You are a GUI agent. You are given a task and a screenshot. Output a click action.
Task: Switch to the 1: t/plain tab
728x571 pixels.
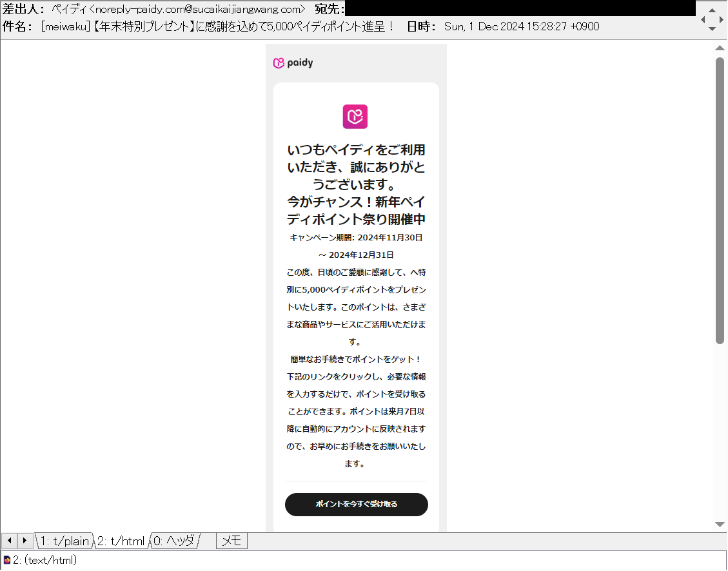pyautogui.click(x=63, y=541)
